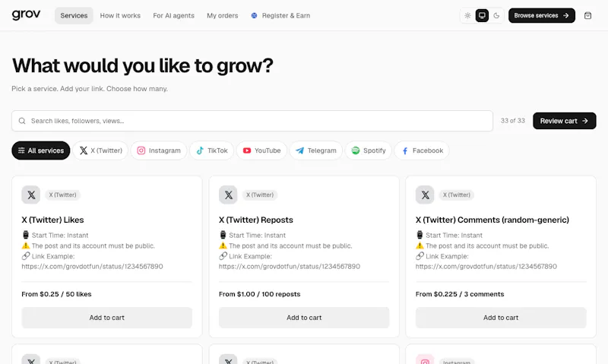
Task: Filter by YouTube services
Action: tap(261, 150)
